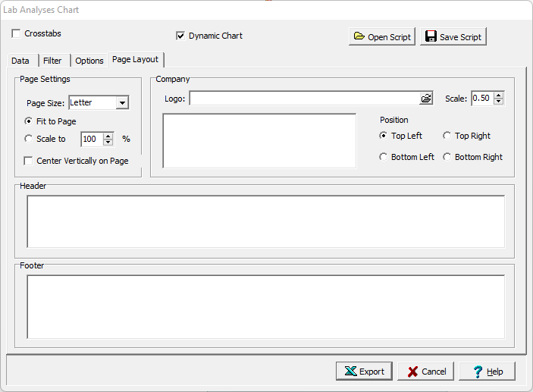Switch to the Data tab

point(20,61)
